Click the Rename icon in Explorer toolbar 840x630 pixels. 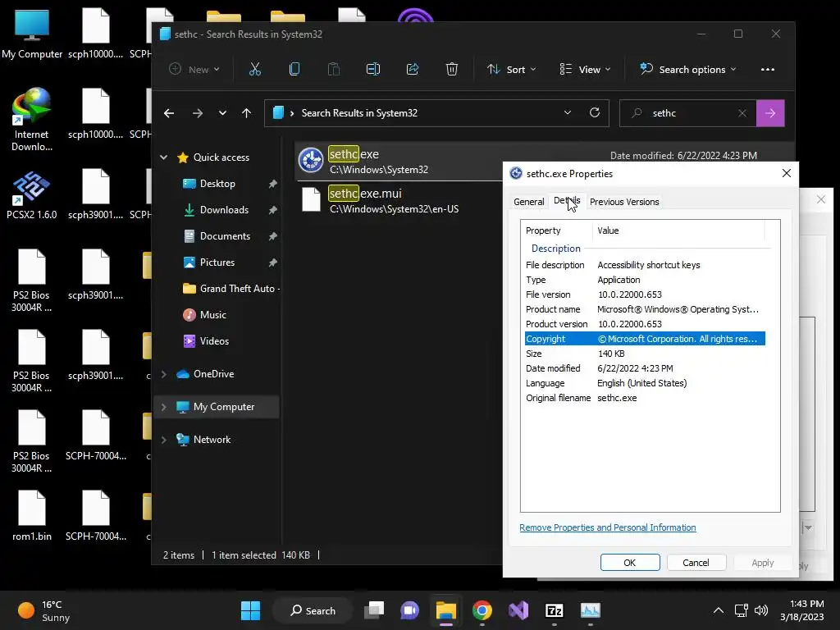click(373, 69)
